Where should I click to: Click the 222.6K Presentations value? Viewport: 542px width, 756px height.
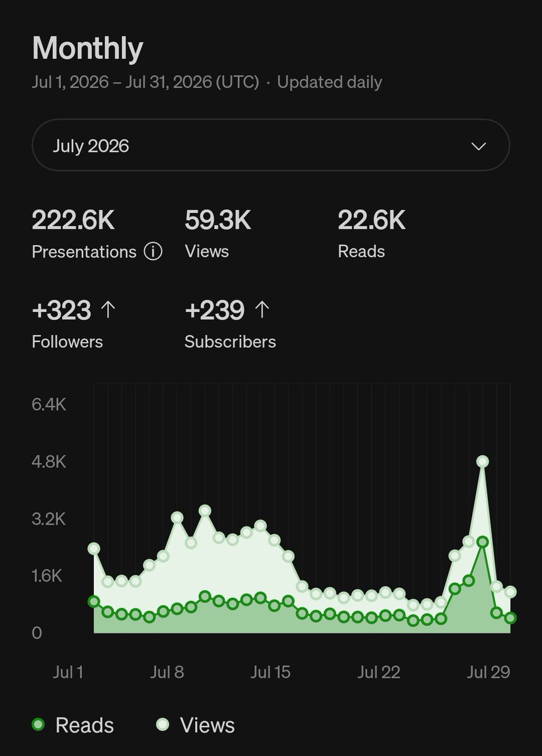[73, 220]
